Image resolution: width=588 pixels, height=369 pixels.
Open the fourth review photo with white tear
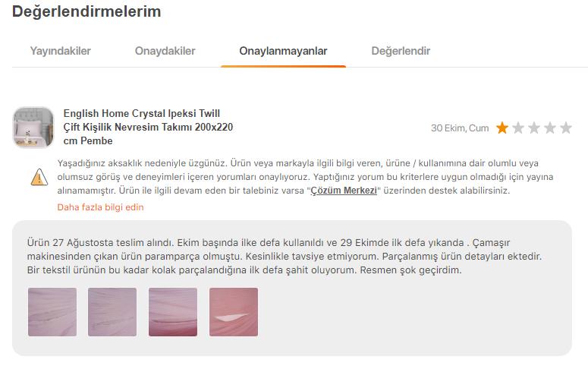(x=234, y=312)
